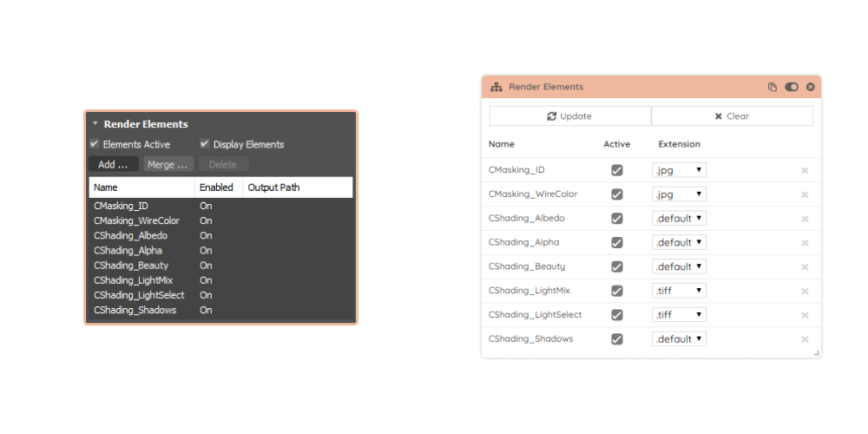This screenshot has height=434, width=868.
Task: Click the Add ... button
Action: pyautogui.click(x=114, y=164)
